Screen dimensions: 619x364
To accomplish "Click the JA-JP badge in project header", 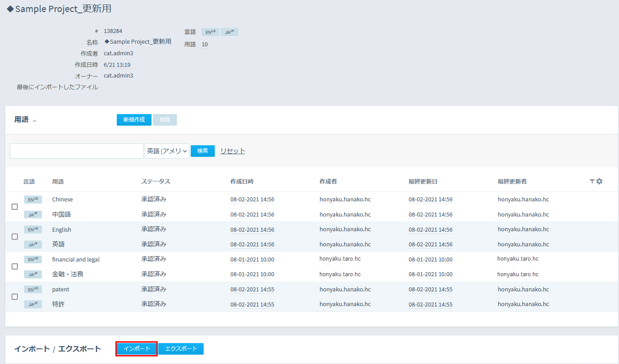I will pyautogui.click(x=229, y=32).
